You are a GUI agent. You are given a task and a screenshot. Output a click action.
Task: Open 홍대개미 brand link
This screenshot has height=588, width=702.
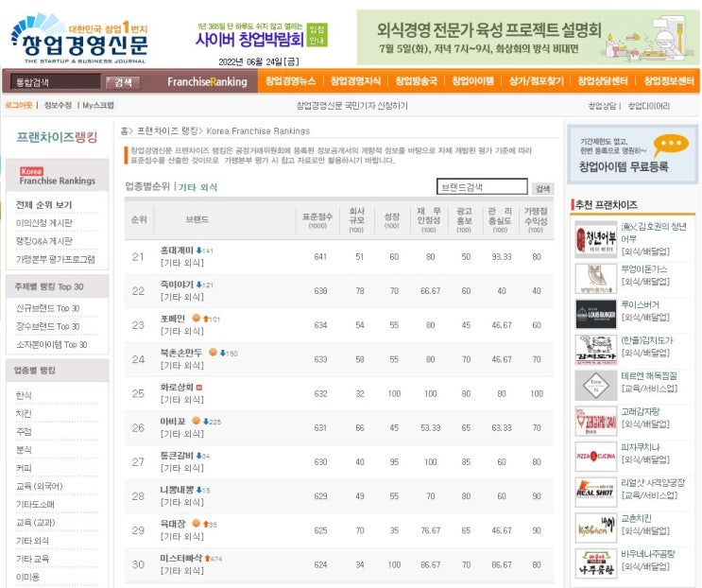pyautogui.click(x=177, y=251)
